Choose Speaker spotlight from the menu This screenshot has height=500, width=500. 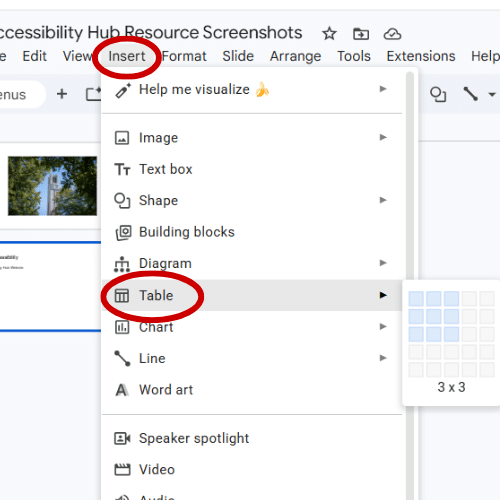click(x=252, y=438)
